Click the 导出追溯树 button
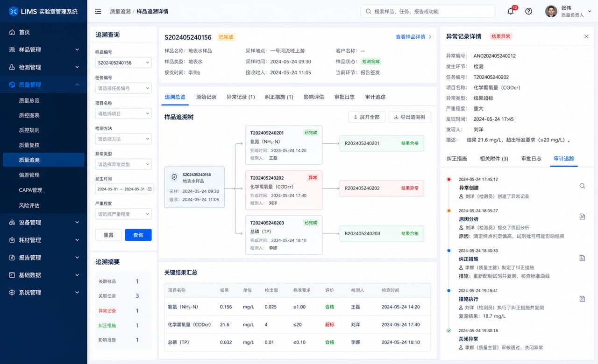Image resolution: width=598 pixels, height=364 pixels. [410, 117]
